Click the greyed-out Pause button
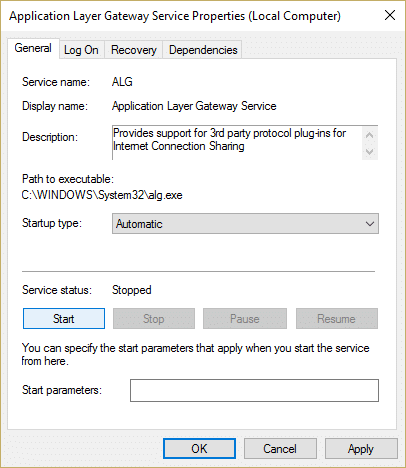The image size is (406, 468). (x=245, y=319)
